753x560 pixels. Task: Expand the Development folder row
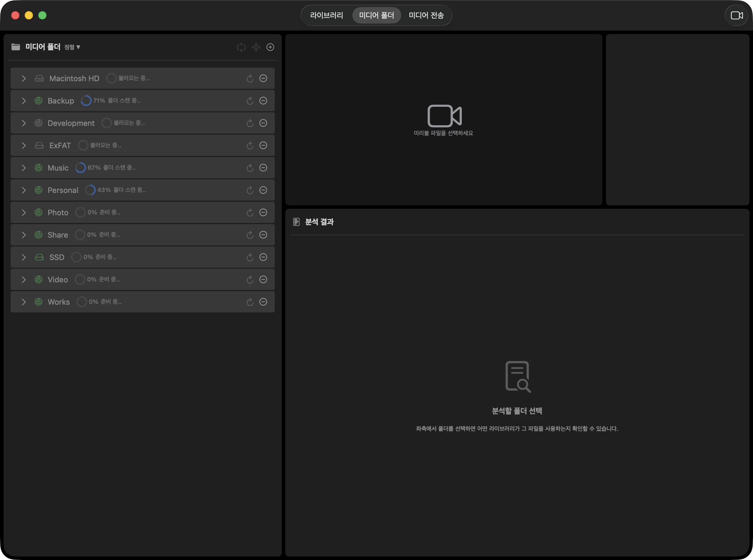[x=24, y=124]
